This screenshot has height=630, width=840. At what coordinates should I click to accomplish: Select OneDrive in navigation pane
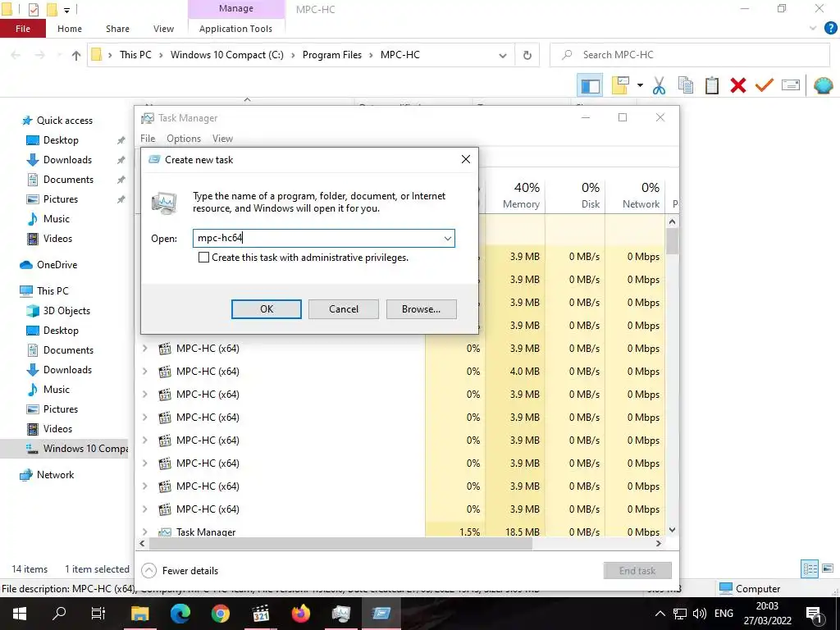pos(57,265)
